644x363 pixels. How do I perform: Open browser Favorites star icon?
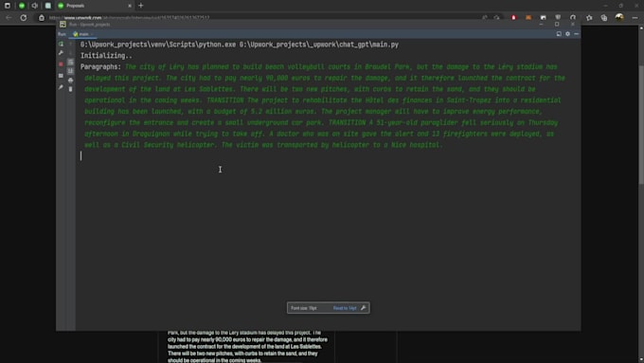(589, 18)
